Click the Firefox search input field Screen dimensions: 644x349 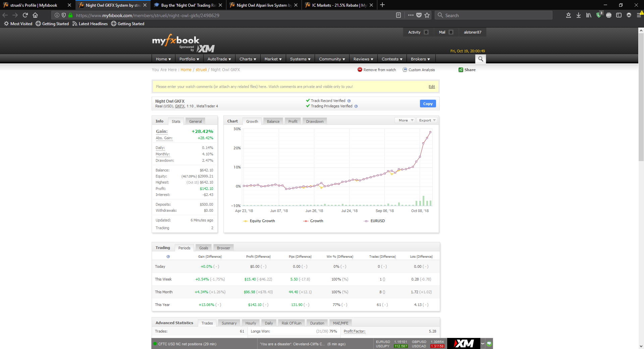point(494,15)
